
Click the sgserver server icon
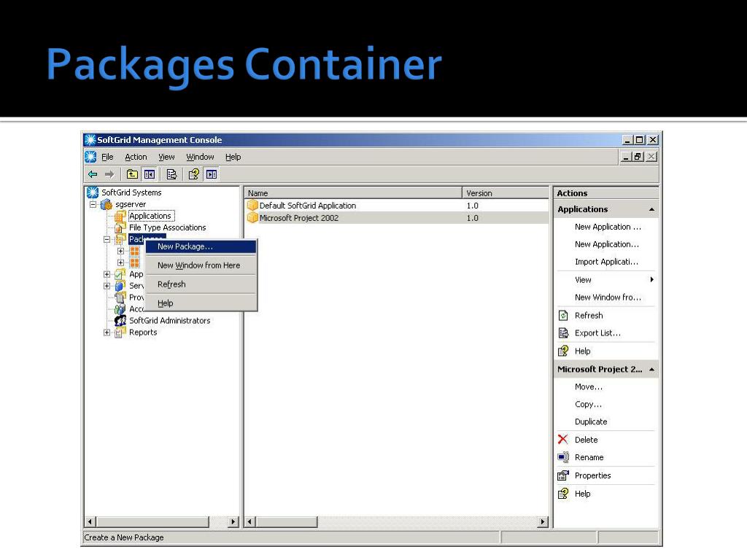point(107,204)
